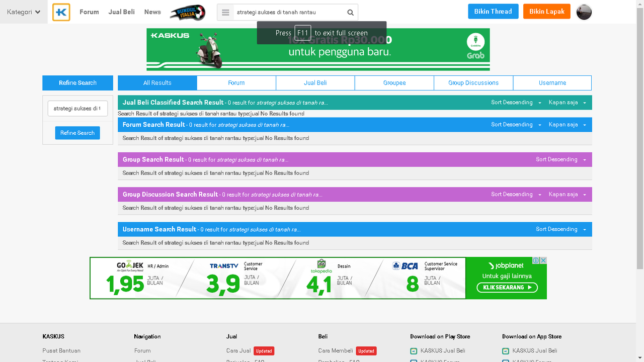Switch to the Username results tab
The width and height of the screenshot is (644, 362).
552,83
